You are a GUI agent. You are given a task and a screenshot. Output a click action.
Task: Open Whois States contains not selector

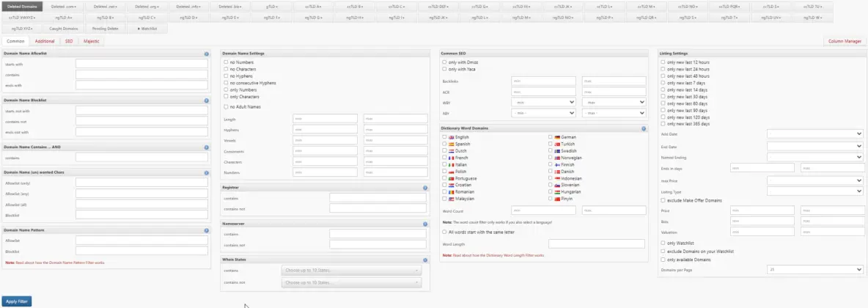pos(351,282)
